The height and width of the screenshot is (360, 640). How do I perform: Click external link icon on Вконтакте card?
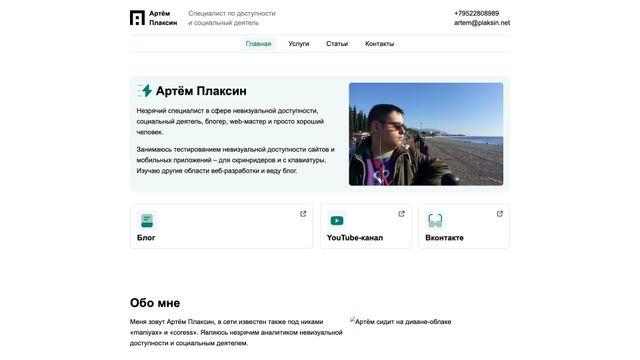click(x=500, y=214)
